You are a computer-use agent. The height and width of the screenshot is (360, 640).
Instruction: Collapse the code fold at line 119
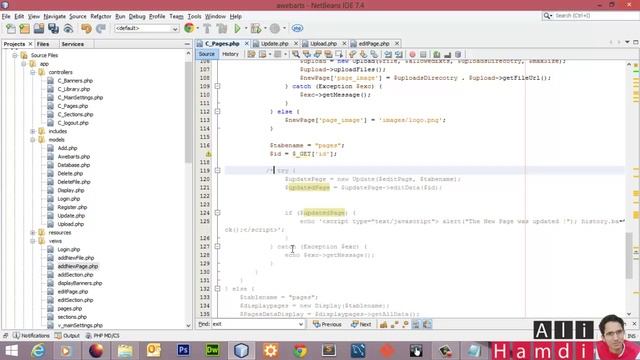pyautogui.click(x=218, y=171)
